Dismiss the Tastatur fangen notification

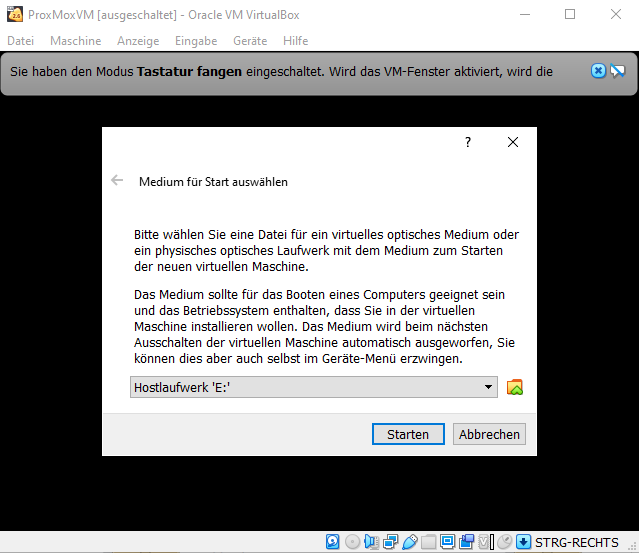click(x=598, y=71)
